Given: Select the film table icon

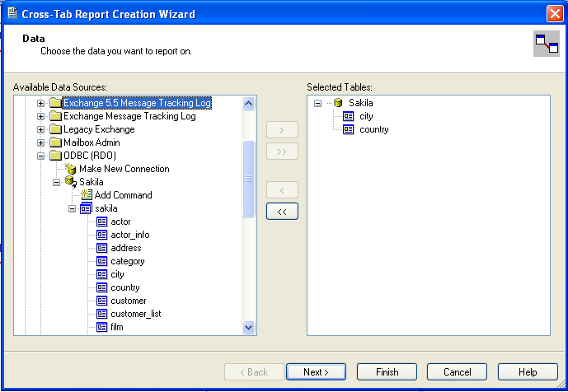Looking at the screenshot, I should (x=102, y=327).
